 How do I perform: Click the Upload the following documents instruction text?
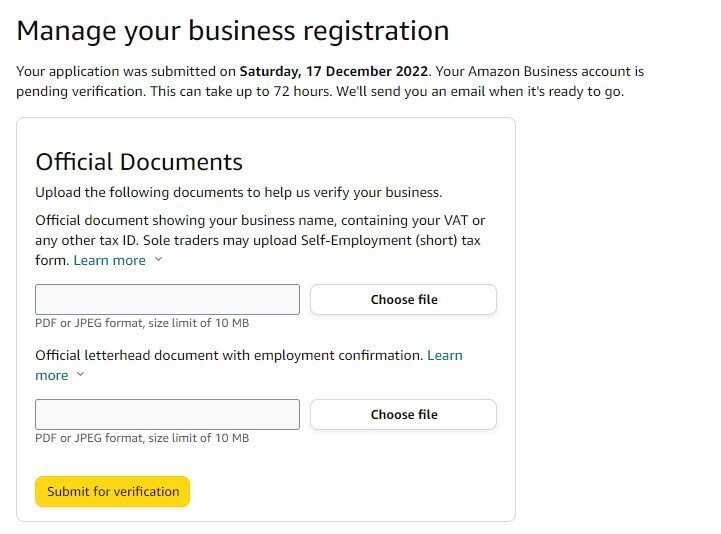tap(238, 192)
